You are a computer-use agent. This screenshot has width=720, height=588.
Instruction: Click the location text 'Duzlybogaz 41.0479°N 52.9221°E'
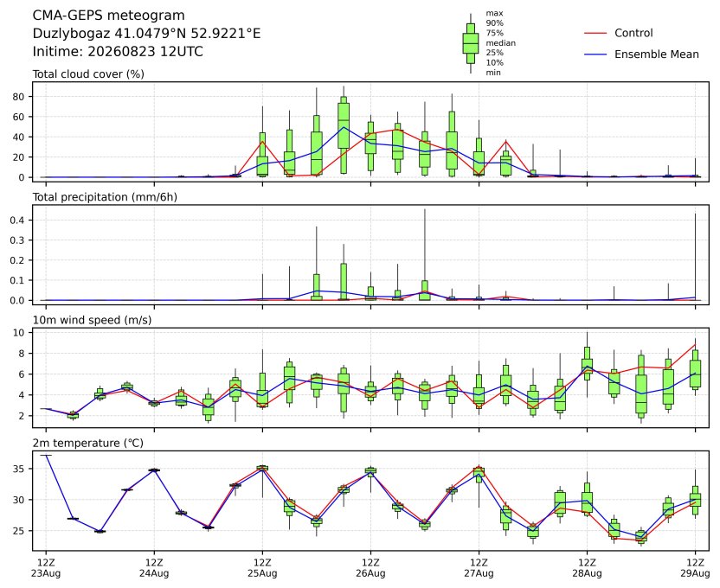click(x=146, y=34)
